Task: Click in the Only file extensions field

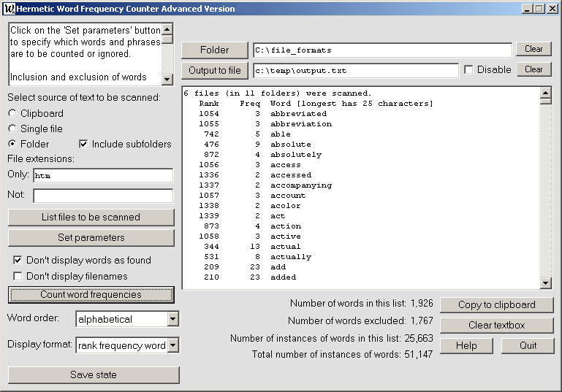Action: tap(102, 175)
